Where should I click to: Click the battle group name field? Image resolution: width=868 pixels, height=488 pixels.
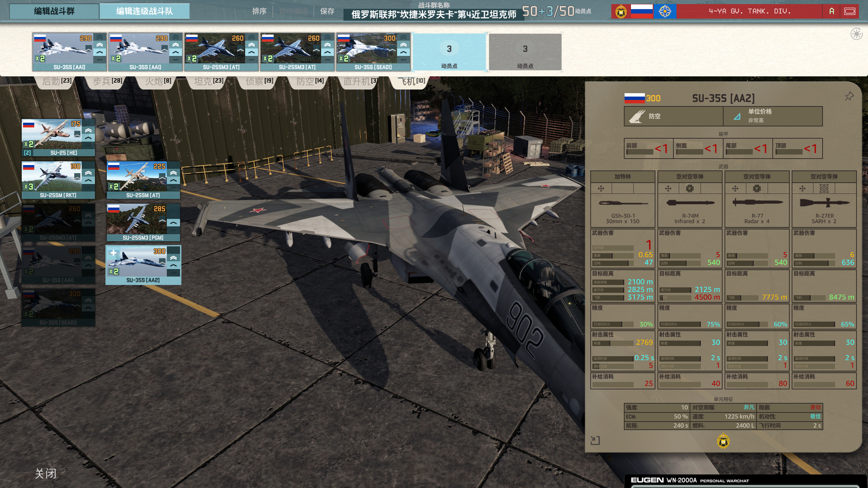pyautogui.click(x=434, y=15)
